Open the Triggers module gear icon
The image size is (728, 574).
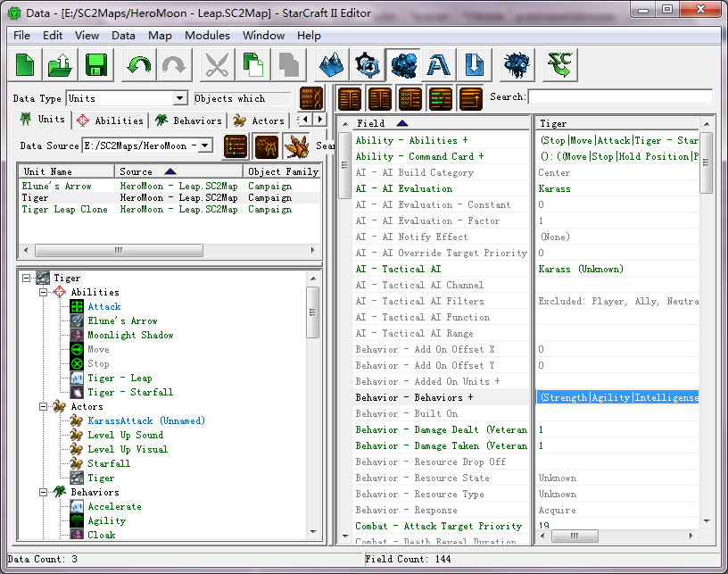click(x=368, y=64)
